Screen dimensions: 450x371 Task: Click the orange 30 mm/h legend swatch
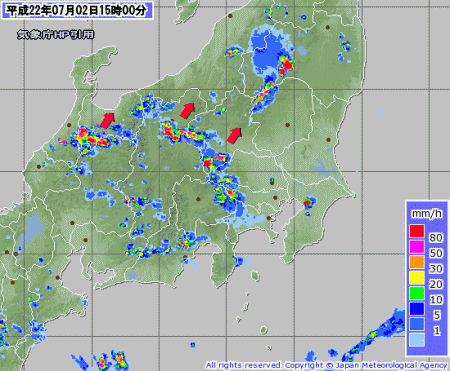coord(417,262)
